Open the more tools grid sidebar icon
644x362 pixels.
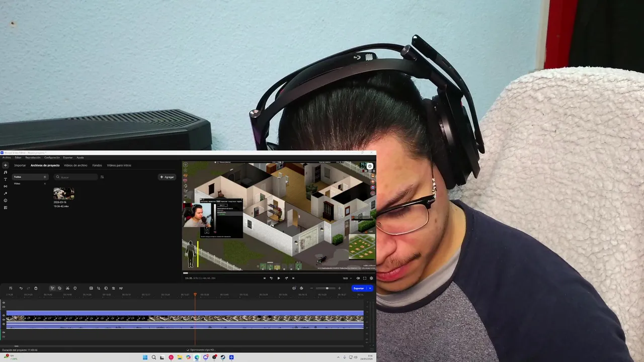coord(6,208)
